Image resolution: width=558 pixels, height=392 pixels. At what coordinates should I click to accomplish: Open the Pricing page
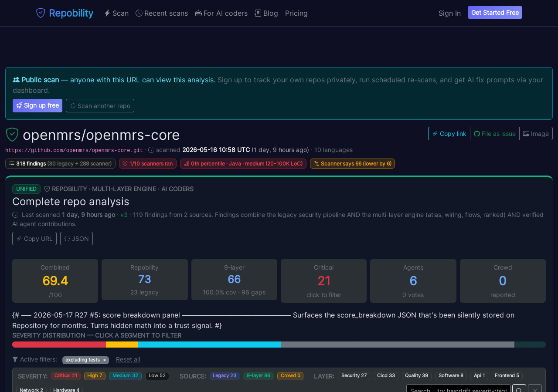pos(296,13)
